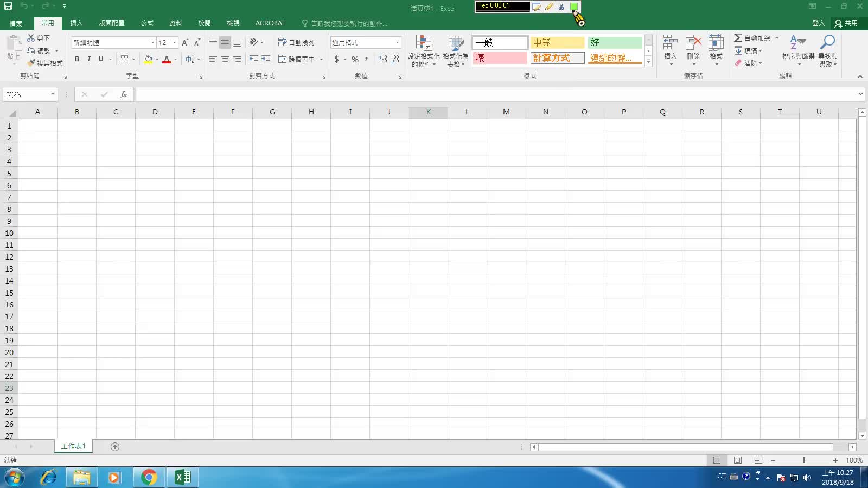Toggle Bold formatting
This screenshot has height=488, width=868.
coord(77,59)
